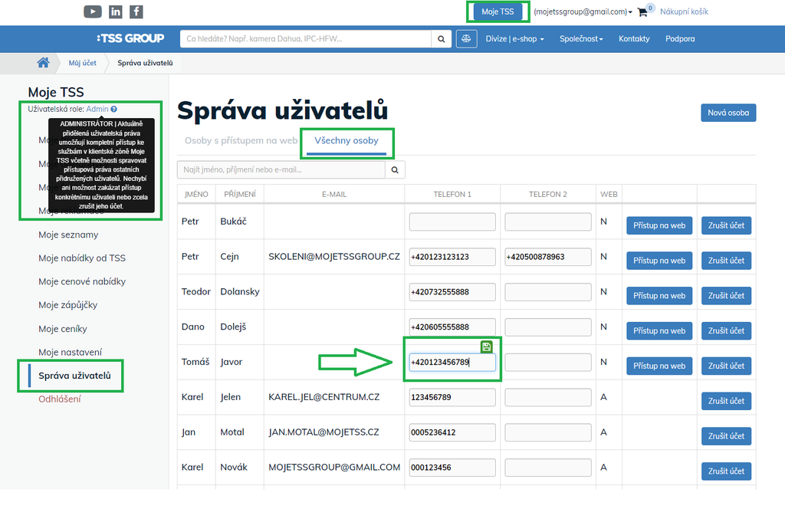Switch to Osoby s přístupem na web tab

point(241,141)
